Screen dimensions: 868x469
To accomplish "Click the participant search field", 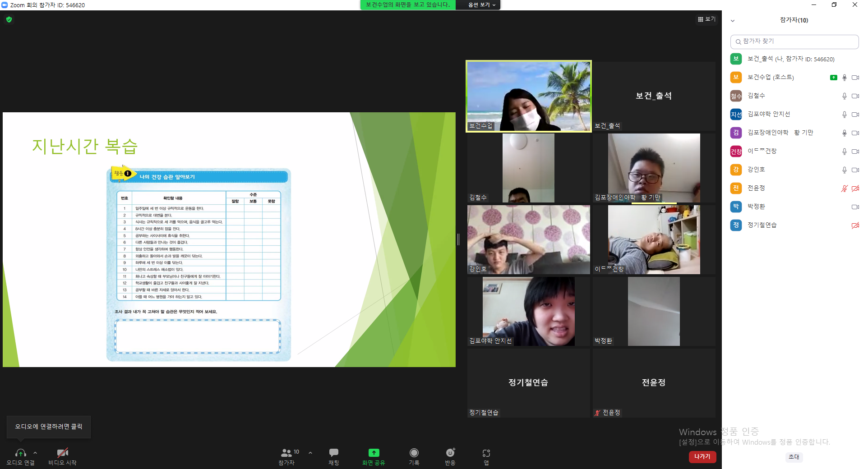I will tap(794, 41).
